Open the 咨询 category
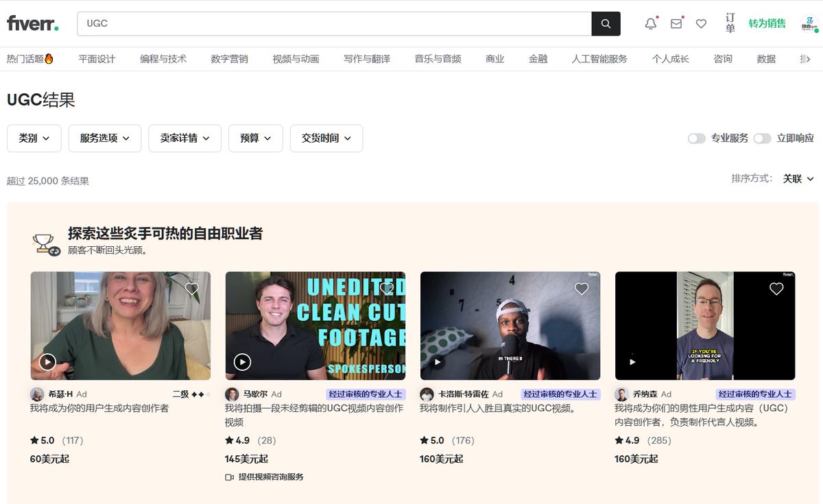This screenshot has width=823, height=504. [723, 59]
